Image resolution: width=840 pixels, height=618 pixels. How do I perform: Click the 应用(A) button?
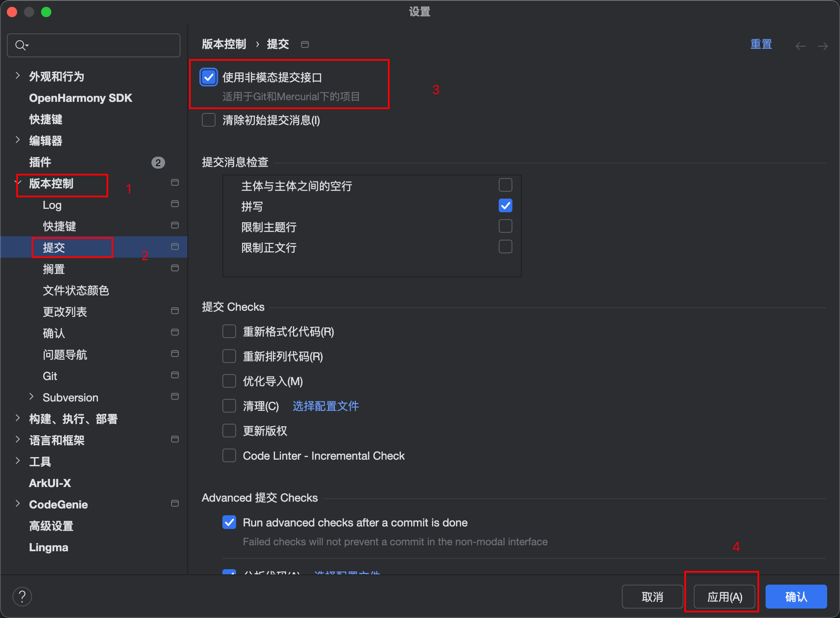724,597
